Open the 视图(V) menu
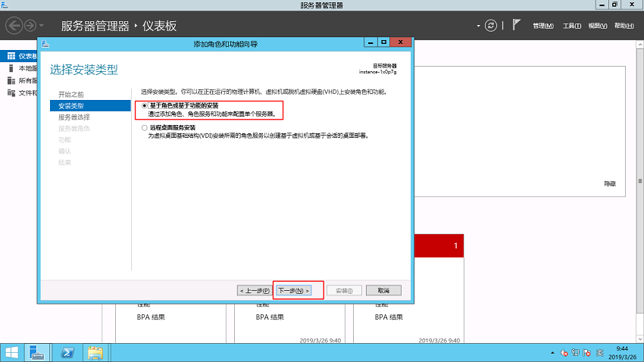The height and width of the screenshot is (362, 644). coord(598,26)
